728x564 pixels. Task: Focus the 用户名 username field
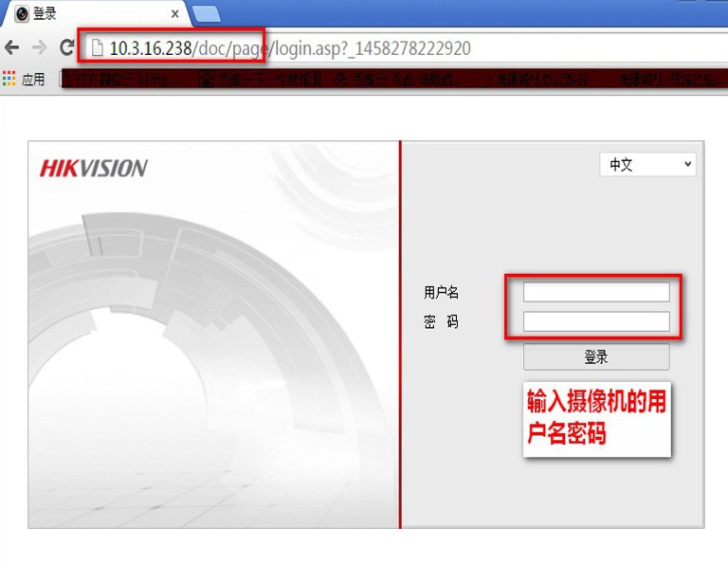[596, 292]
